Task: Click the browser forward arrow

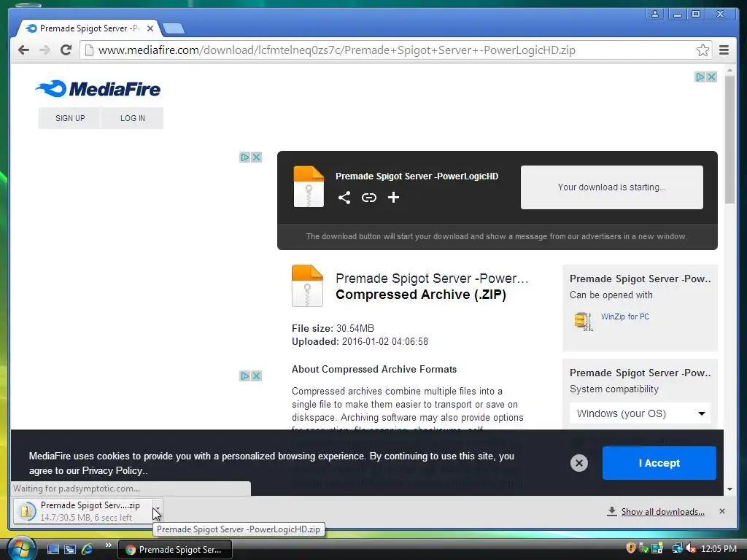Action: [44, 50]
